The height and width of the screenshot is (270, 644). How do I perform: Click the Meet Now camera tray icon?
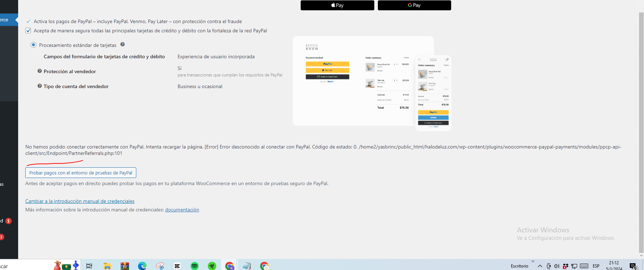[549, 266]
